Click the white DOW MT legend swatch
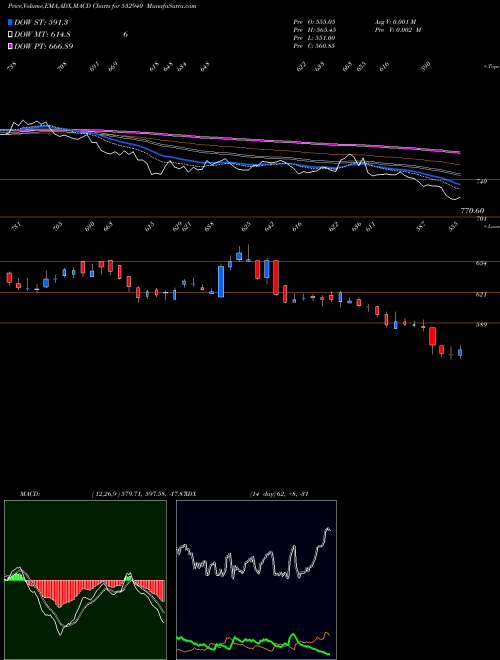The image size is (500, 660). [10, 35]
